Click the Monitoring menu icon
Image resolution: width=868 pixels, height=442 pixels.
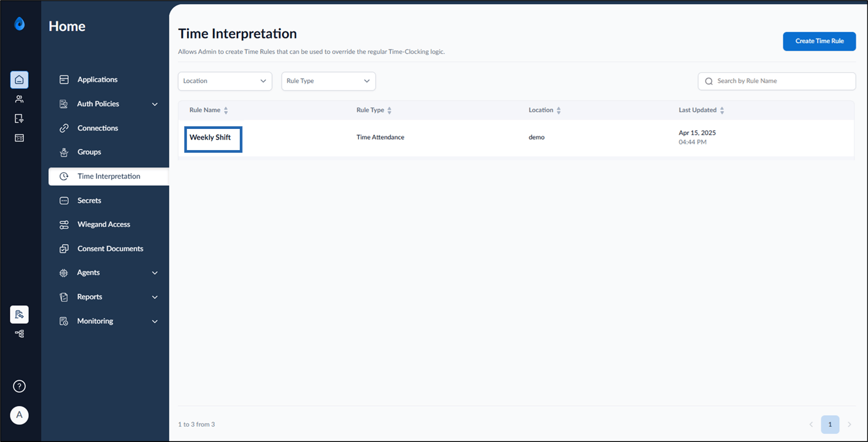click(x=64, y=321)
